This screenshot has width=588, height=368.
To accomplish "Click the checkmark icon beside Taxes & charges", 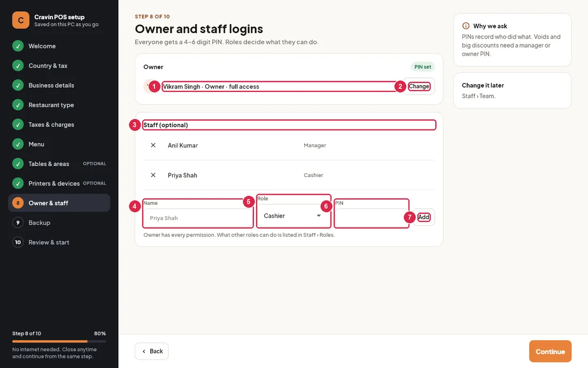I will 18,125.
